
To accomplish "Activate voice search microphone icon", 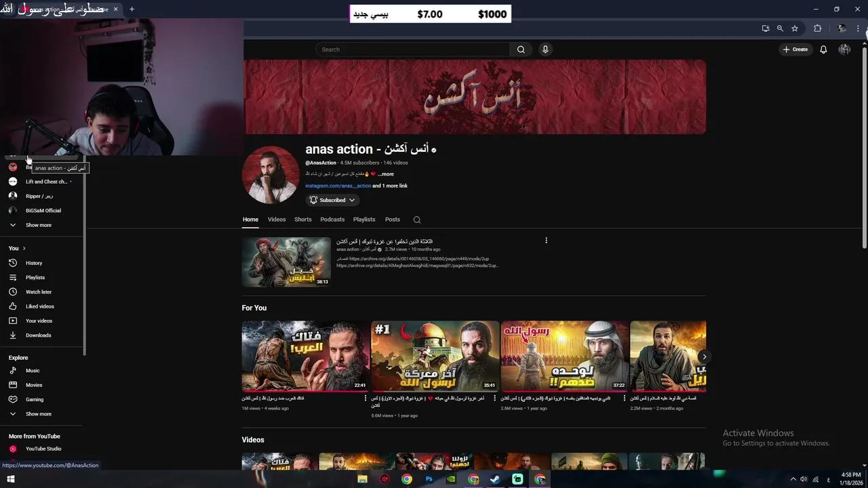I will pyautogui.click(x=545, y=49).
